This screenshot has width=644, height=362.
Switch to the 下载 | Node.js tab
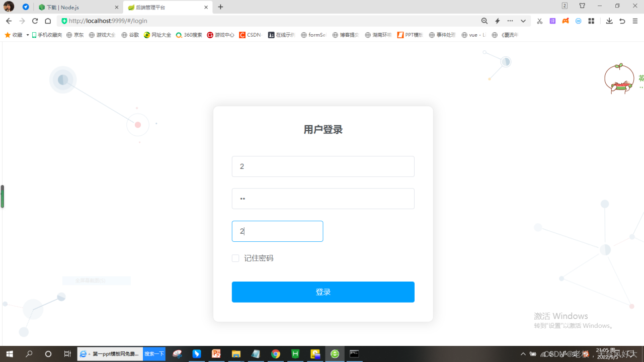tap(79, 7)
